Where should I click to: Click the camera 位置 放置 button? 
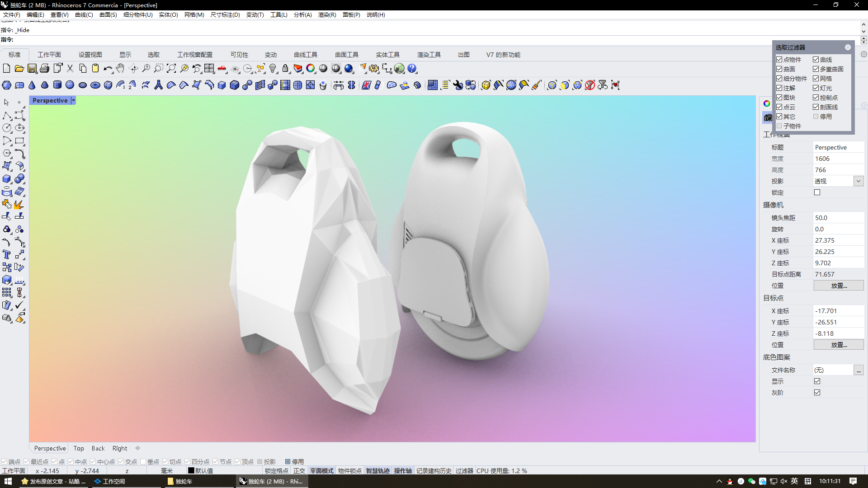click(839, 286)
